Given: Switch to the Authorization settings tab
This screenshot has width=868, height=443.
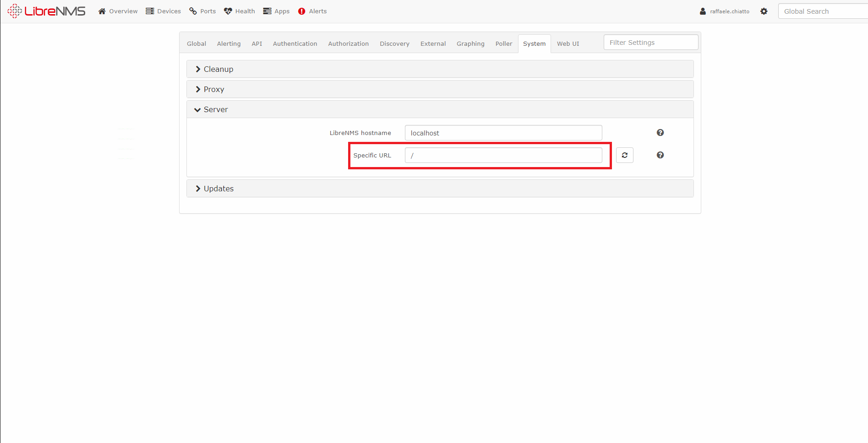Looking at the screenshot, I should coord(349,43).
